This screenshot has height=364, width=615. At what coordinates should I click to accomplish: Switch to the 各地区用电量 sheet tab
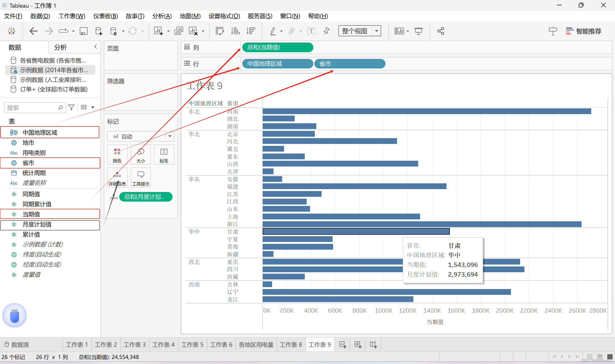256,345
